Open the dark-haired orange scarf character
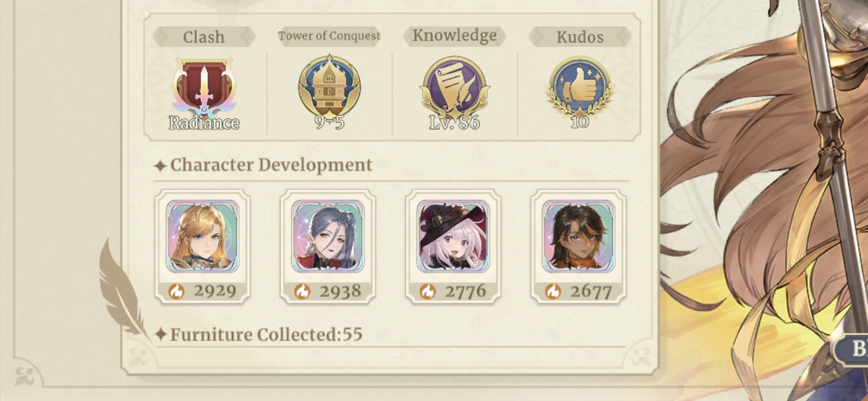Screen dimensions: 868x401 [x=578, y=236]
